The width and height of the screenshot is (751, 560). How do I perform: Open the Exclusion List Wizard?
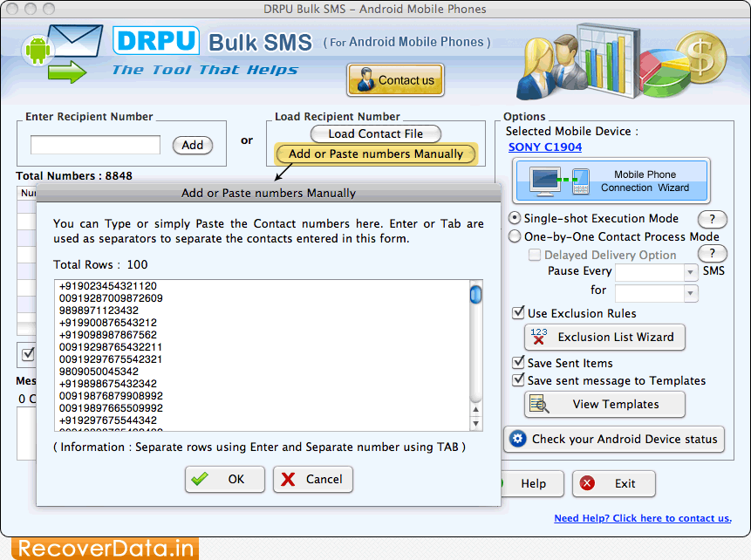pyautogui.click(x=604, y=338)
